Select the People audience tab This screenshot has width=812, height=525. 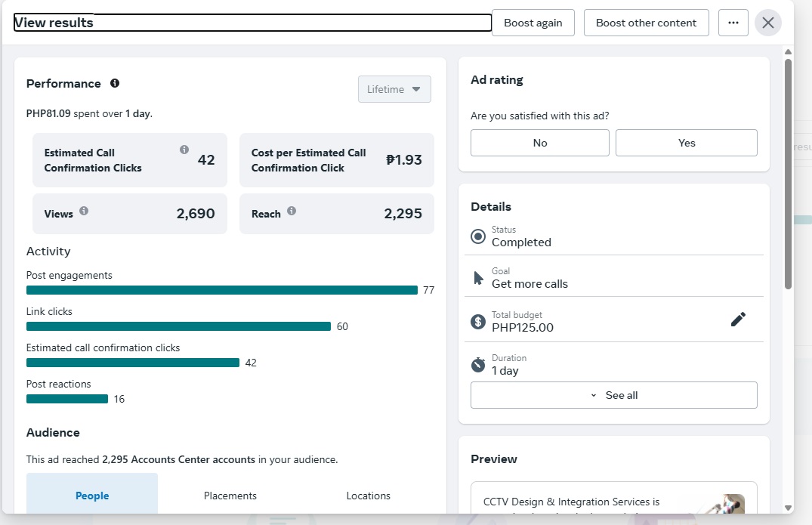92,496
